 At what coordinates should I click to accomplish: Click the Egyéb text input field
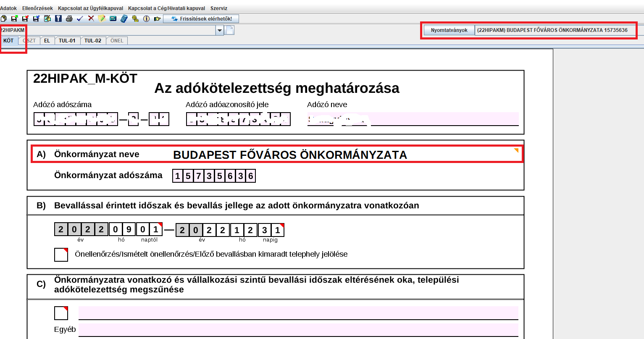(298, 330)
